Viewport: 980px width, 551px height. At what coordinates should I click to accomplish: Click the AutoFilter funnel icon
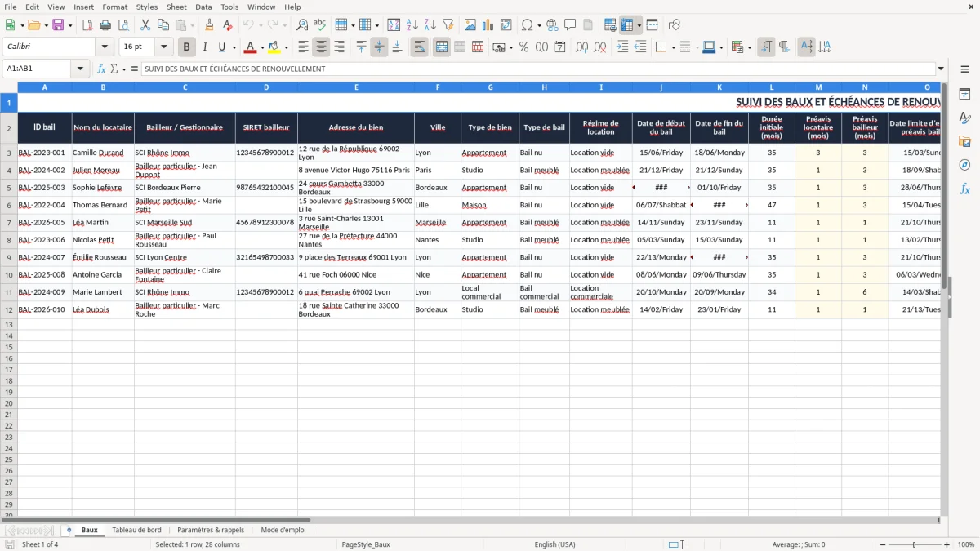[448, 25]
